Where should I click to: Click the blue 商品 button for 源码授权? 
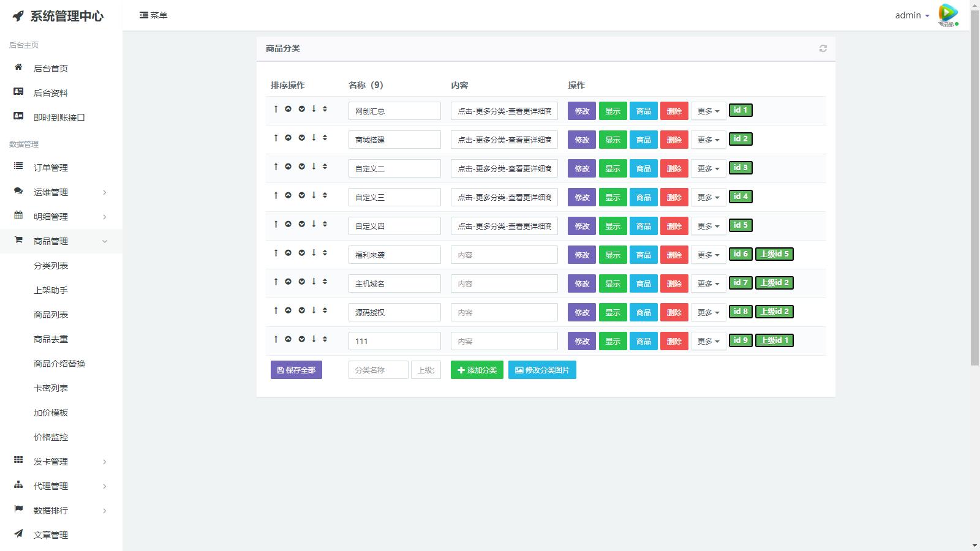coord(644,312)
